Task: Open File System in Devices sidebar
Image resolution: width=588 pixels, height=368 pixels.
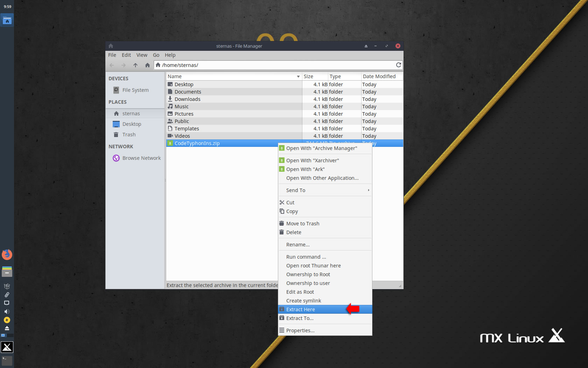Action: (x=135, y=90)
